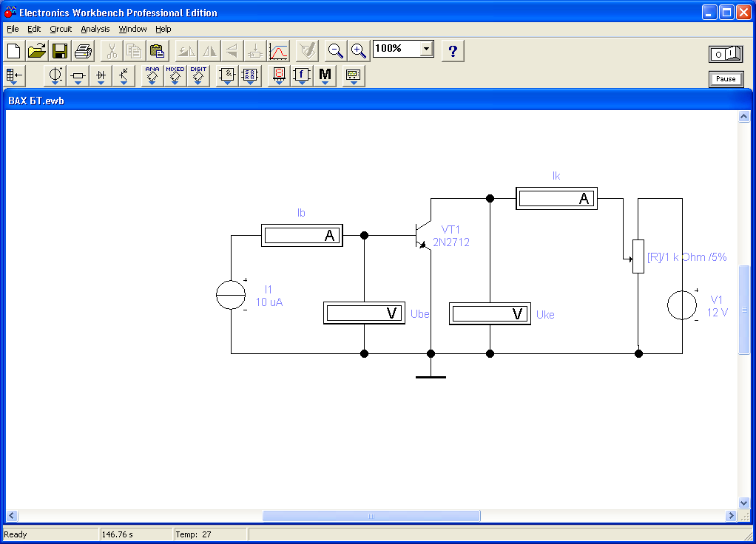Click the BAX БТ.ewb document title bar

click(378, 101)
